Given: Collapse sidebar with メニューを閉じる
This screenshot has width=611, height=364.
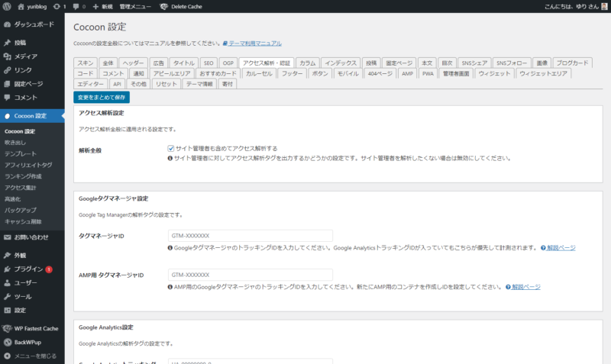Looking at the screenshot, I should pyautogui.click(x=32, y=356).
